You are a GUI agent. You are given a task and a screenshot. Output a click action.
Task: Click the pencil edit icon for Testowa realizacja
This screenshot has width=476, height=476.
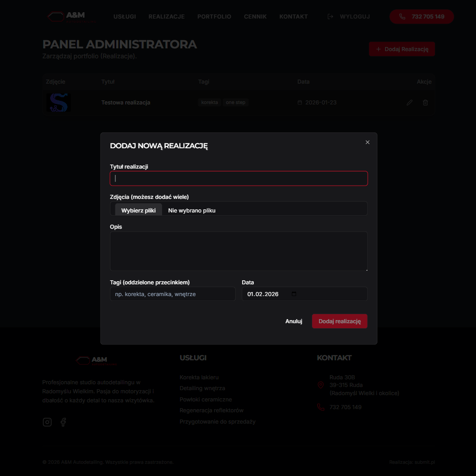click(409, 103)
